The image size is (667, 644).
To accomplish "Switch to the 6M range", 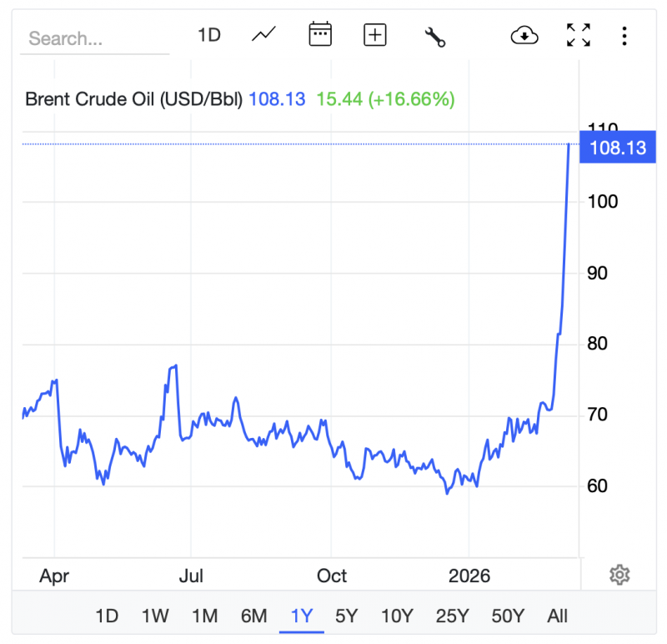I will [253, 616].
